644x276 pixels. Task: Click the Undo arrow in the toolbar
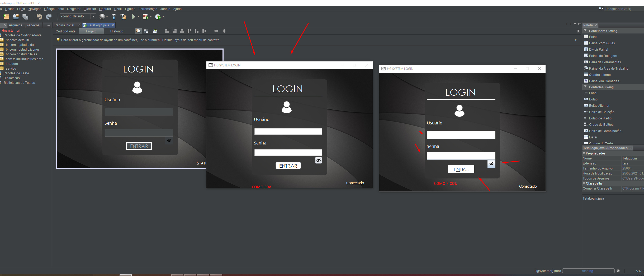coord(39,17)
